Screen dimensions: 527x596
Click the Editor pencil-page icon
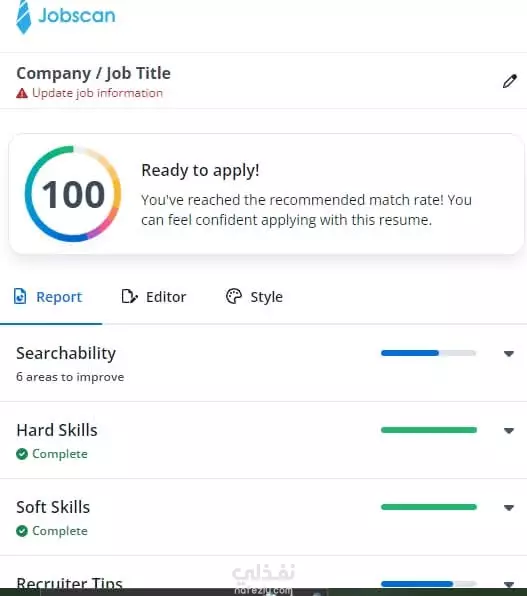point(129,296)
